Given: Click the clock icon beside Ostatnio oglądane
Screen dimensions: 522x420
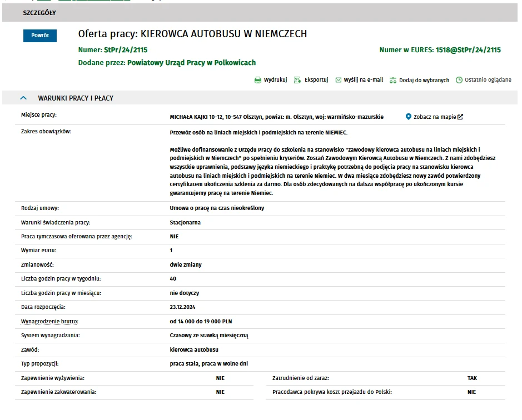Looking at the screenshot, I should click(x=459, y=80).
